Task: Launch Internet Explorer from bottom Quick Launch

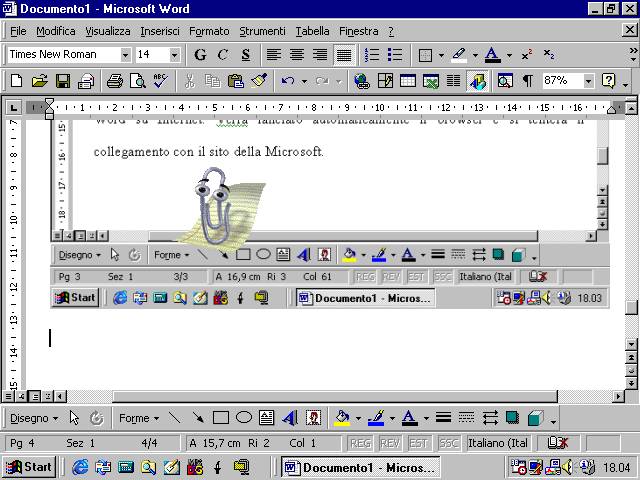Action: coord(80,467)
